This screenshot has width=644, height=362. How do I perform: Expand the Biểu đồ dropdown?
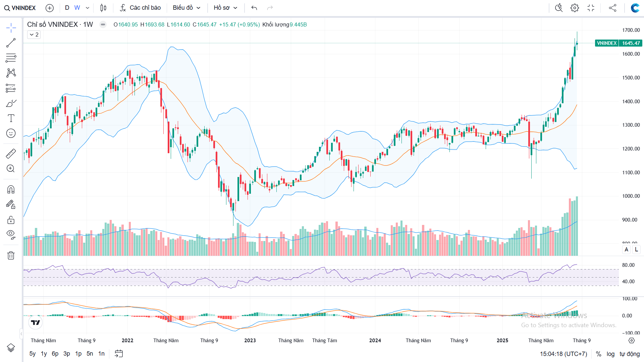186,8
